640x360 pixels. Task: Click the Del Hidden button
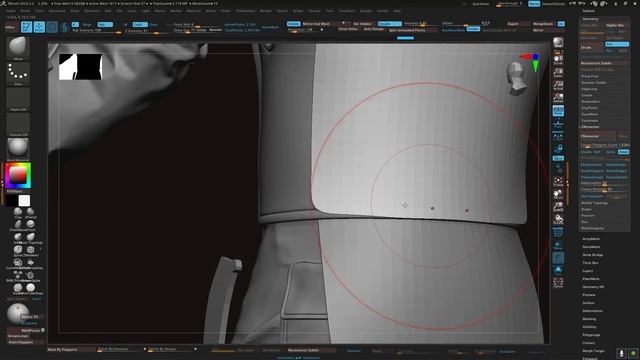(362, 24)
